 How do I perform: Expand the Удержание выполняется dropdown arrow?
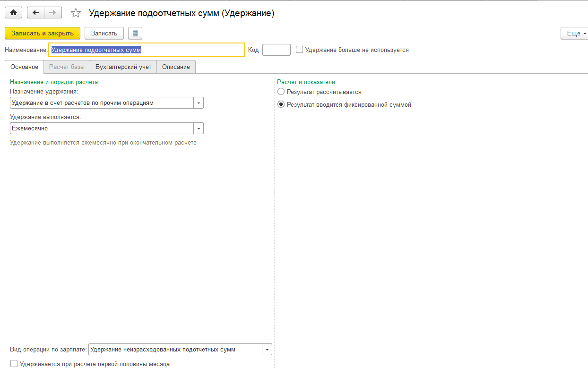(199, 128)
